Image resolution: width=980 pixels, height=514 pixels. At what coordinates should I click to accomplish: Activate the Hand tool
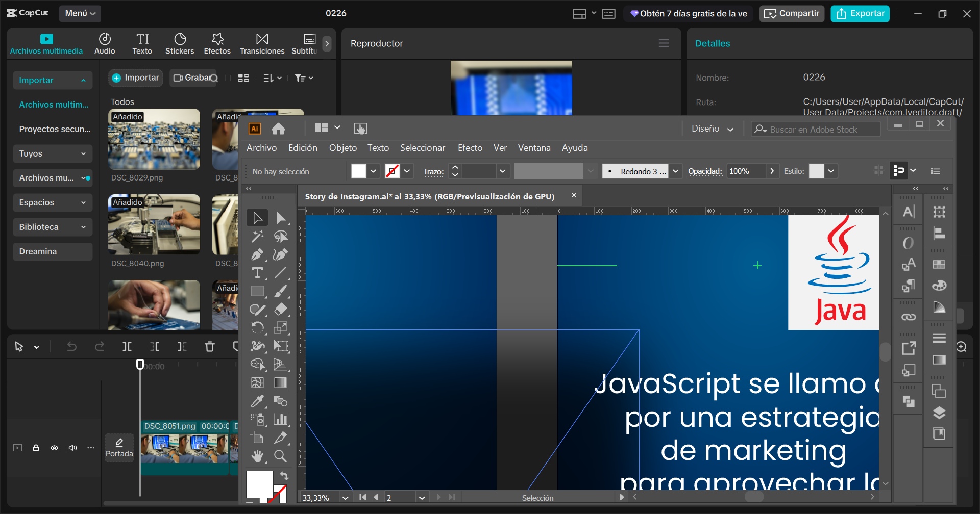(257, 456)
